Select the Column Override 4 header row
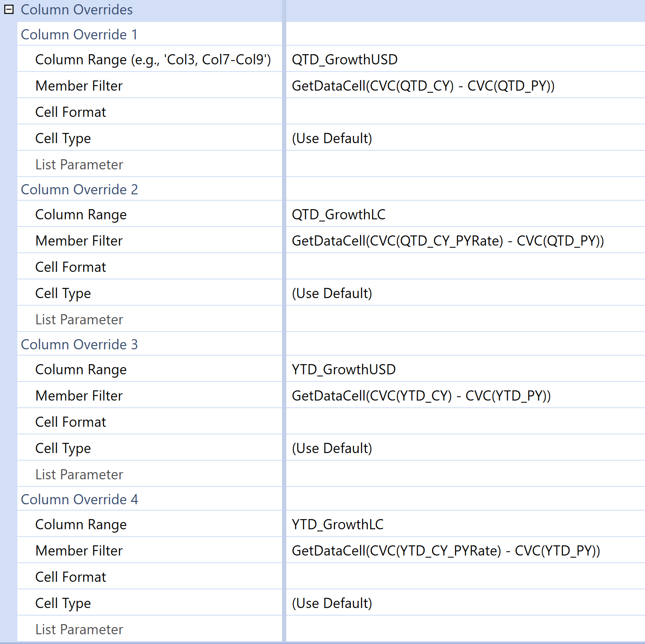 79,499
